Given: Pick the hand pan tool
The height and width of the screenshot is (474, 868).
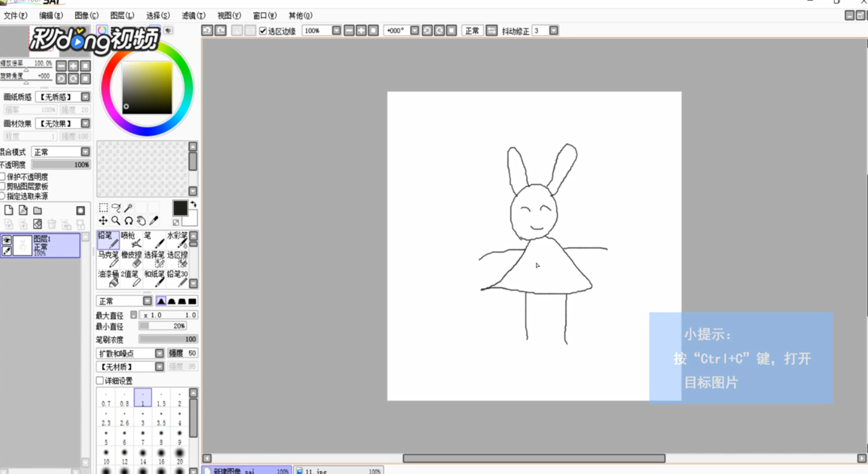Looking at the screenshot, I should (141, 221).
